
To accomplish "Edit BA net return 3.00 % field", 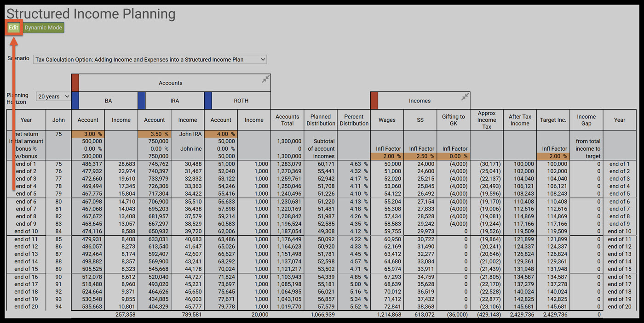I will tap(88, 134).
